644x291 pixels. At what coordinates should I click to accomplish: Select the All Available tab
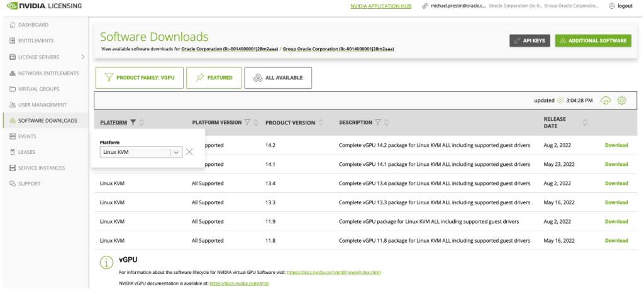pos(278,77)
